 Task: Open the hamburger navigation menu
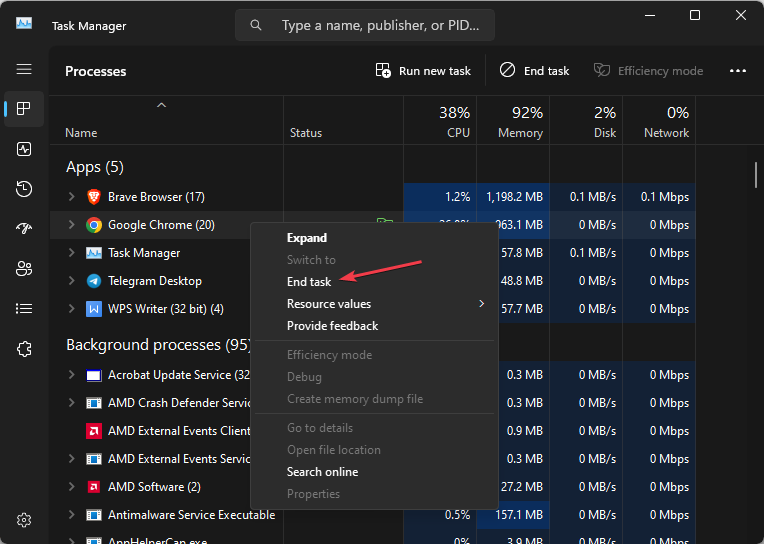(x=24, y=69)
